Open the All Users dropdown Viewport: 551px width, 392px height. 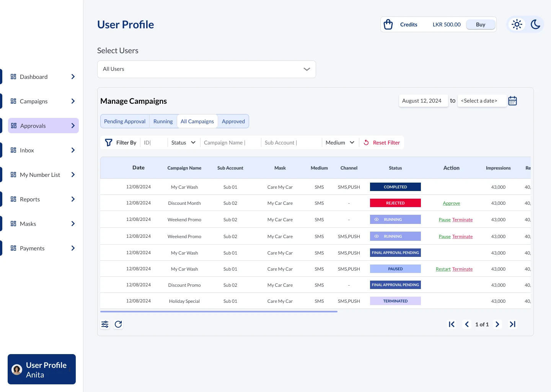[x=207, y=69]
